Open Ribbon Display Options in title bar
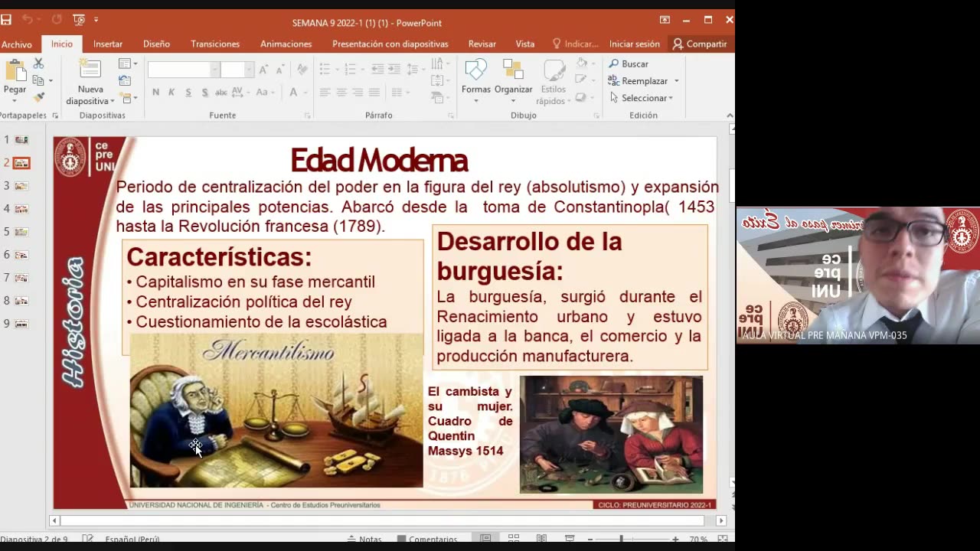 (665, 20)
